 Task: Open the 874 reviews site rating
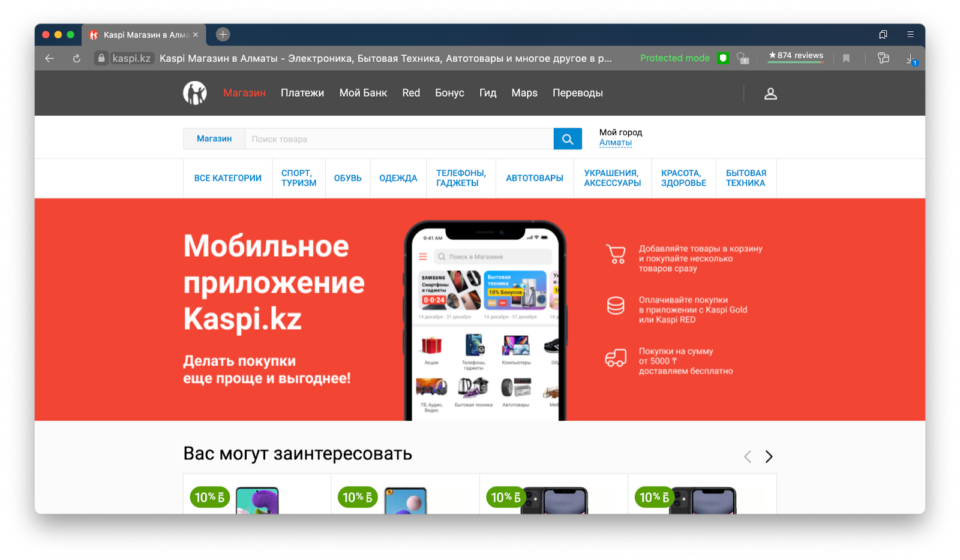coord(796,56)
